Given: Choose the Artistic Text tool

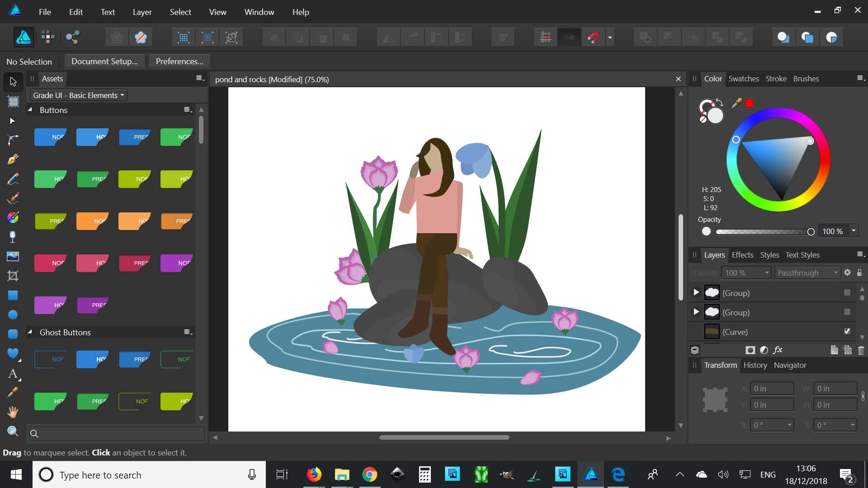Looking at the screenshot, I should point(13,374).
